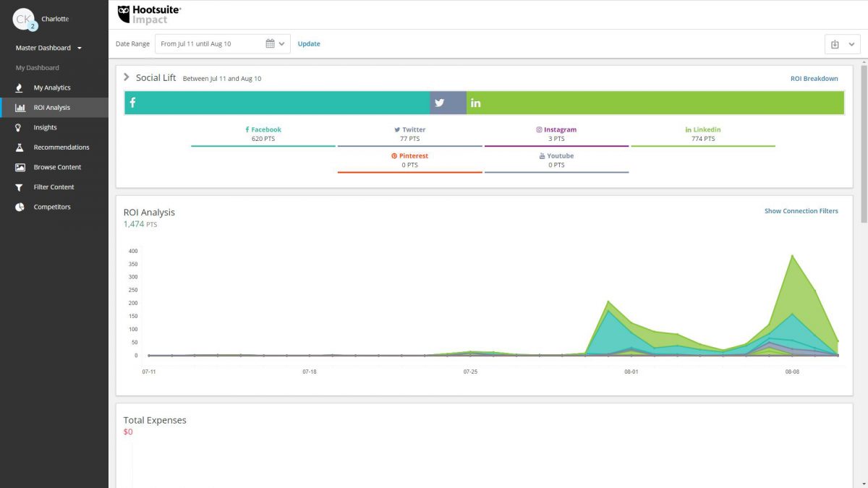Open the Competitors section
This screenshot has width=868, height=488.
(54, 207)
